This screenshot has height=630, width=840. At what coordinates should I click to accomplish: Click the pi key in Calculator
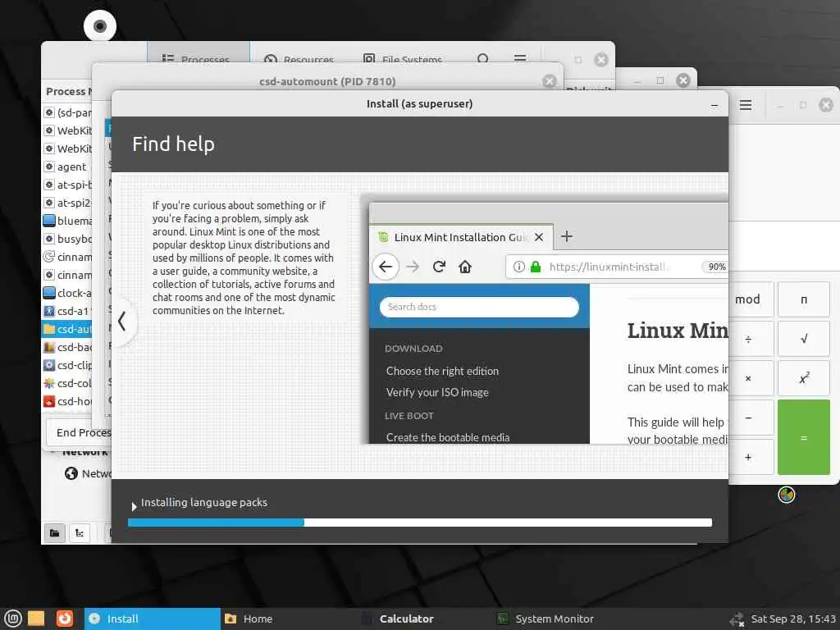804,299
